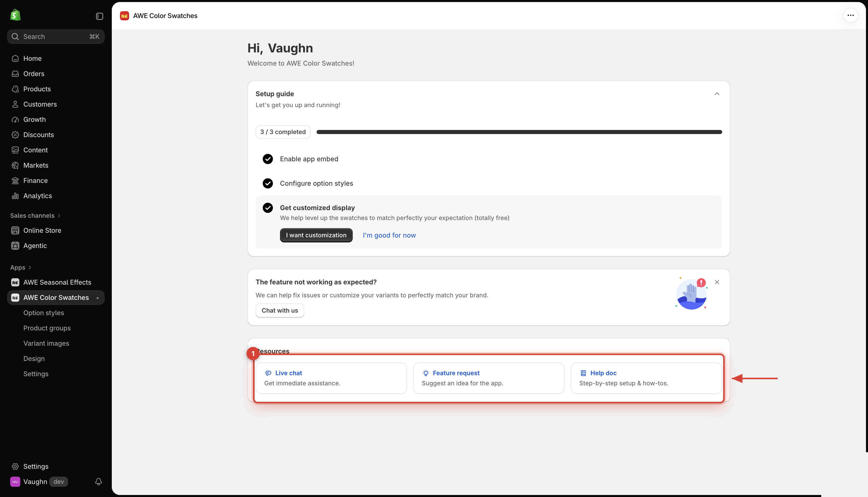Click the Orders inbox icon
868x497 pixels.
pos(15,74)
